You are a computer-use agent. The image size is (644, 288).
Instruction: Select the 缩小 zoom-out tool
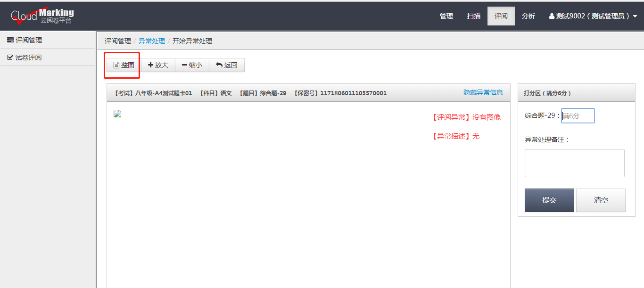[192, 65]
